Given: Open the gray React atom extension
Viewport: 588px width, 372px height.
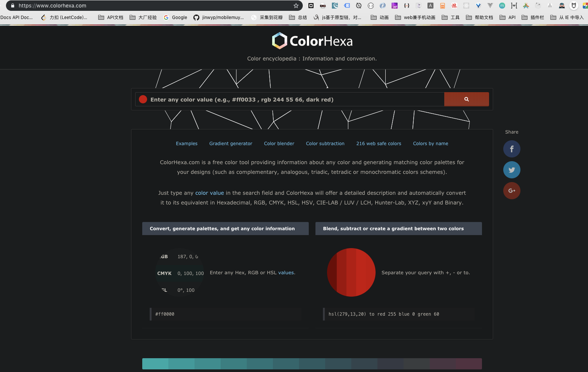Looking at the screenshot, I should (466, 6).
